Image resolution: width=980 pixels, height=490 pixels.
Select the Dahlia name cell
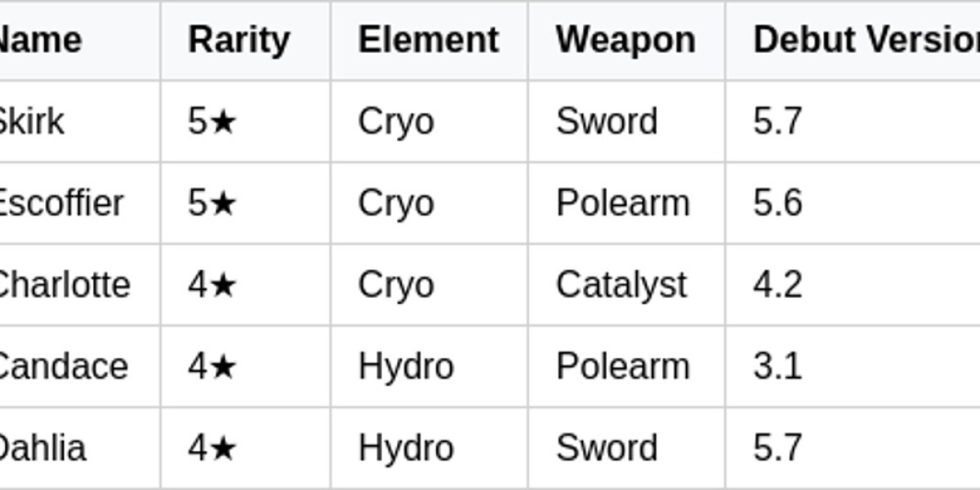coord(41,448)
